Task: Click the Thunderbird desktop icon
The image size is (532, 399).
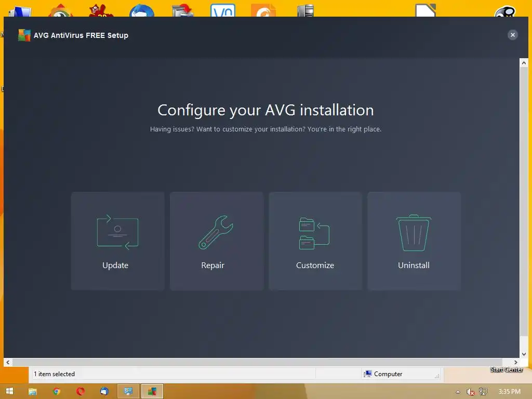Action: coord(142,11)
